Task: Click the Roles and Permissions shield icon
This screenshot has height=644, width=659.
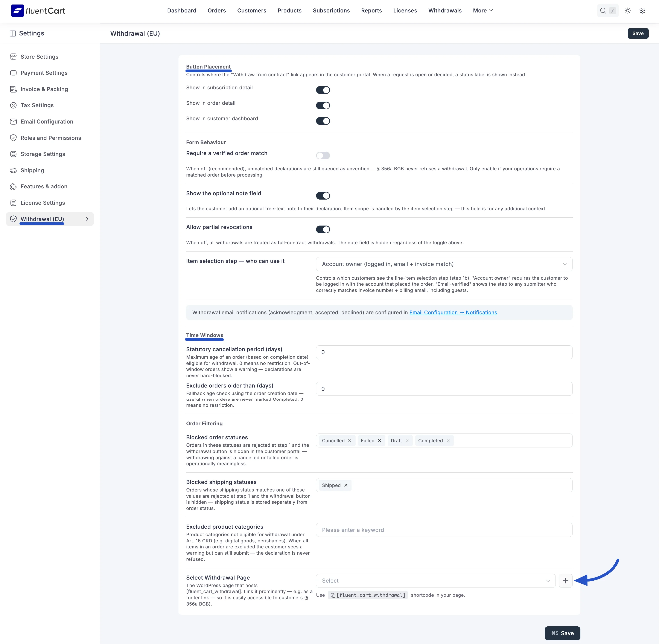Action: [14, 138]
